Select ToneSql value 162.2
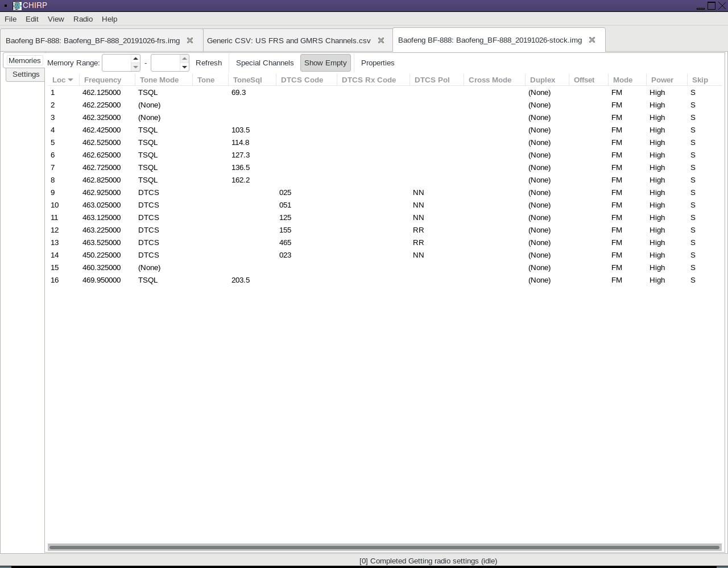 (x=241, y=180)
